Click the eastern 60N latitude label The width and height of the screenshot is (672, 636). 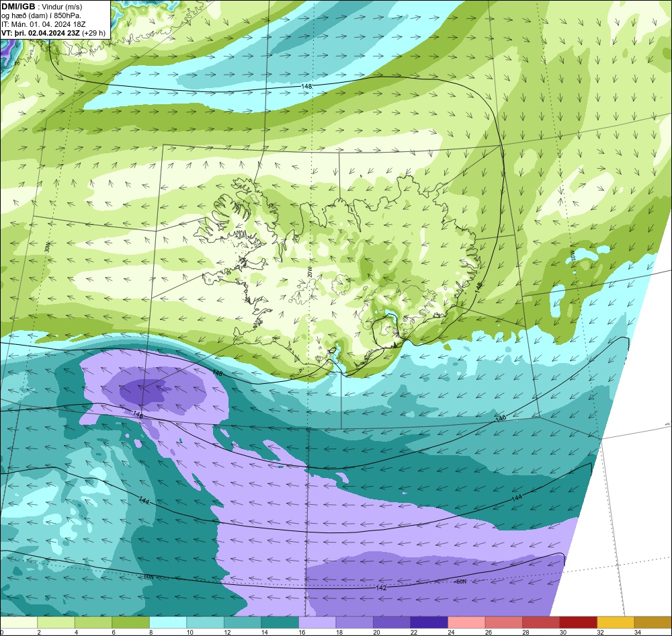click(x=460, y=582)
